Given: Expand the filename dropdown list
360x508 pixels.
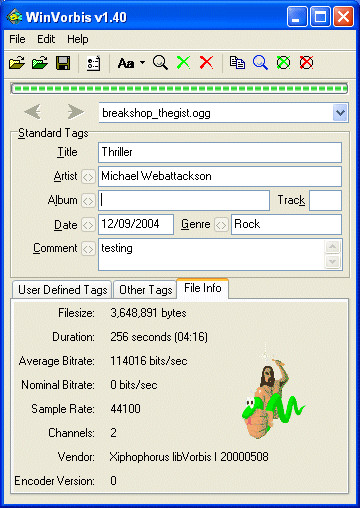Looking at the screenshot, I should pyautogui.click(x=340, y=113).
